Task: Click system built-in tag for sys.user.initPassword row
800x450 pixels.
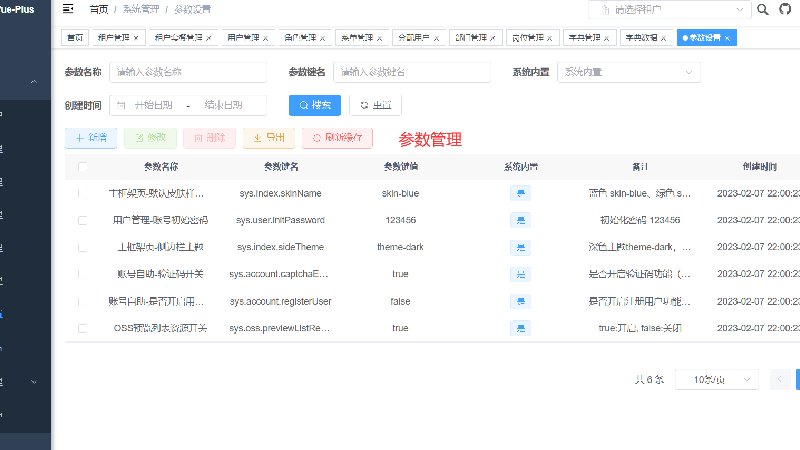Action: (x=520, y=220)
